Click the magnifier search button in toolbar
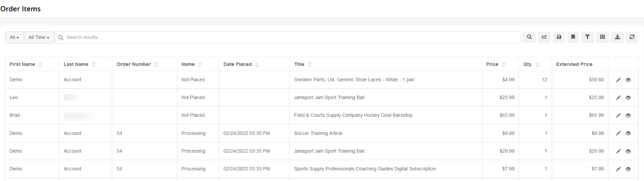The width and height of the screenshot is (644, 181). [x=529, y=37]
